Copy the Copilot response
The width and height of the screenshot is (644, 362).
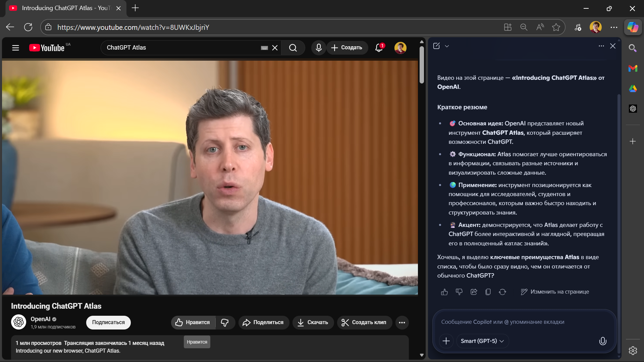(488, 292)
